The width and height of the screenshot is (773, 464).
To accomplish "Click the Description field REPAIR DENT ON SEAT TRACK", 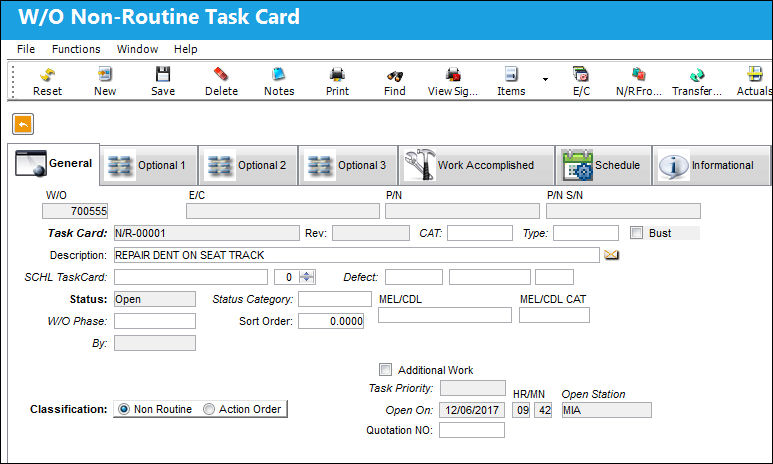I will (357, 255).
